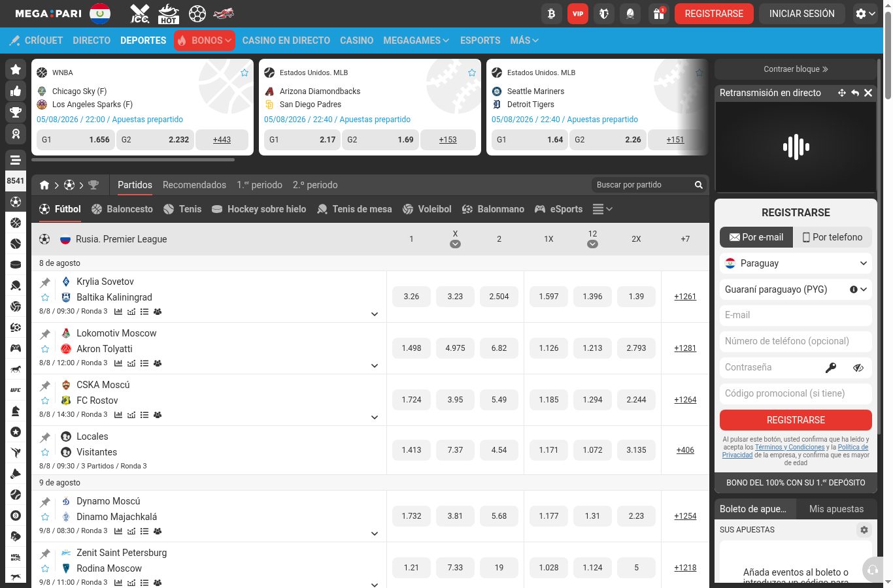Click the red VIP badge icon
The width and height of the screenshot is (893, 588).
click(578, 14)
